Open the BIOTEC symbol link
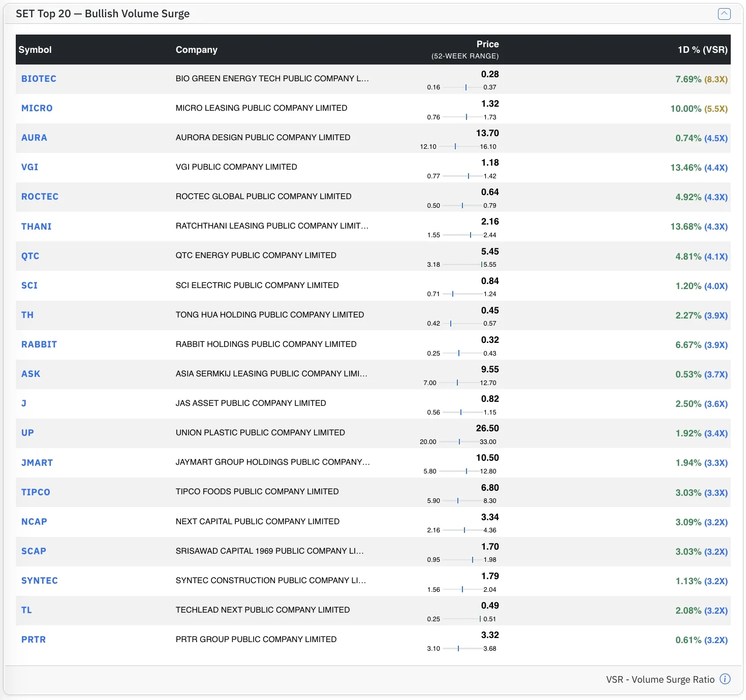Screen dimensions: 746x700 point(39,79)
